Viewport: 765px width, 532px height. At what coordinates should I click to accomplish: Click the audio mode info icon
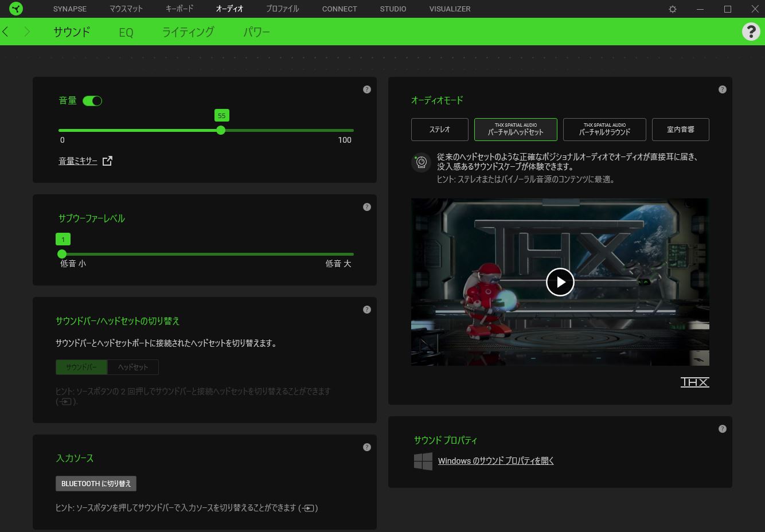[x=723, y=89]
